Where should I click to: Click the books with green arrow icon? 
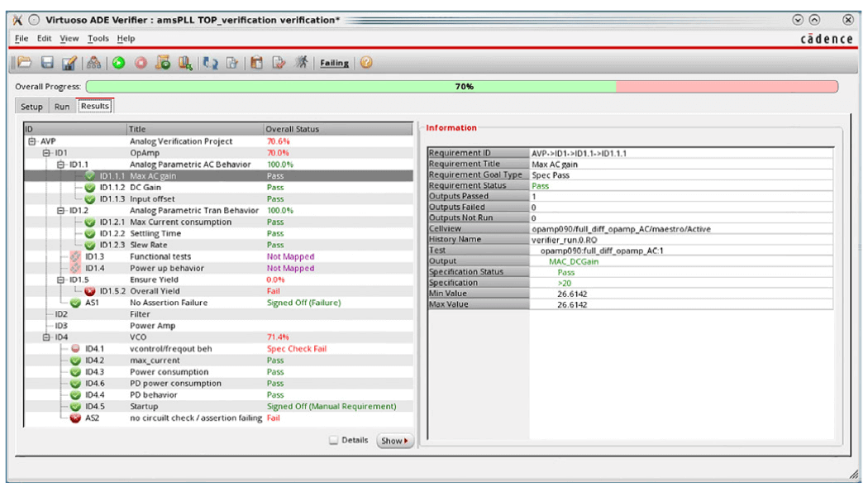coord(185,63)
